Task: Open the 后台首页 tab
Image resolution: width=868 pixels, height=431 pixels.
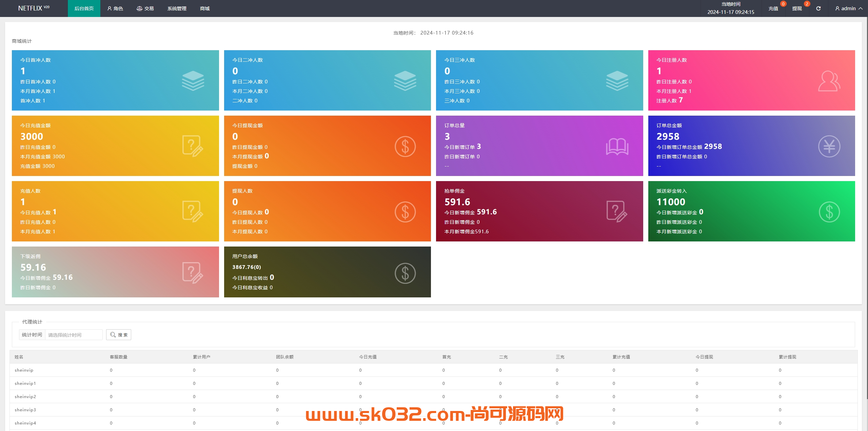Action: point(84,8)
